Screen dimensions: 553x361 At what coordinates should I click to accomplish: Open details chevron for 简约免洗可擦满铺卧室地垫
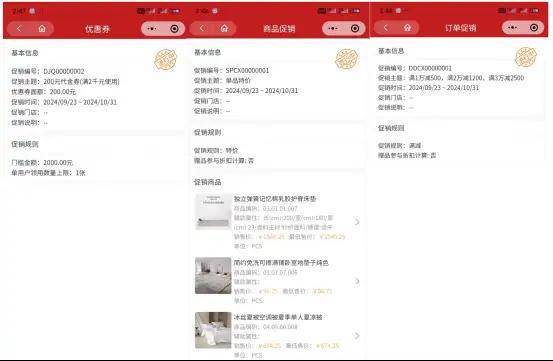click(x=357, y=281)
